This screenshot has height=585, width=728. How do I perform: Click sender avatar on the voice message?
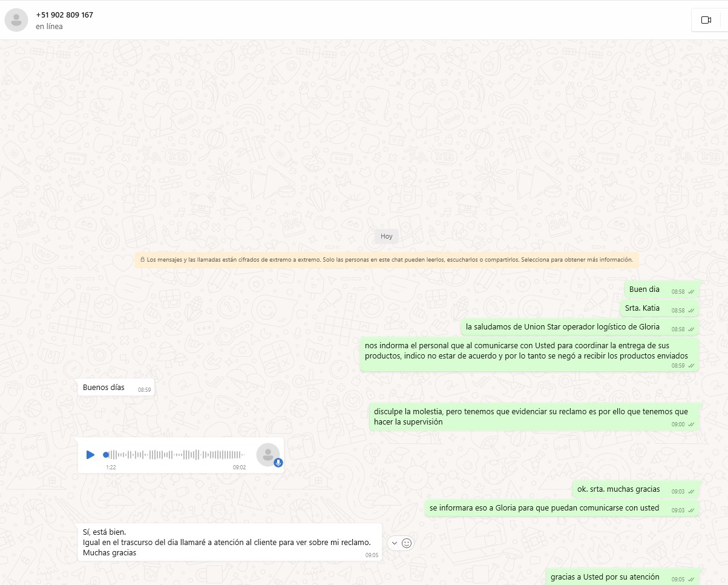267,454
